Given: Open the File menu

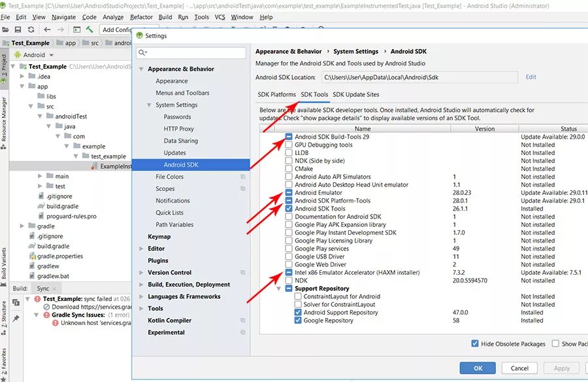Looking at the screenshot, I should (x=5, y=17).
